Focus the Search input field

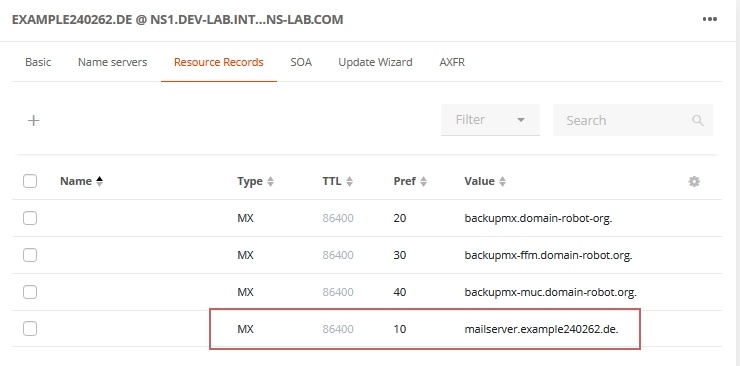[632, 120]
